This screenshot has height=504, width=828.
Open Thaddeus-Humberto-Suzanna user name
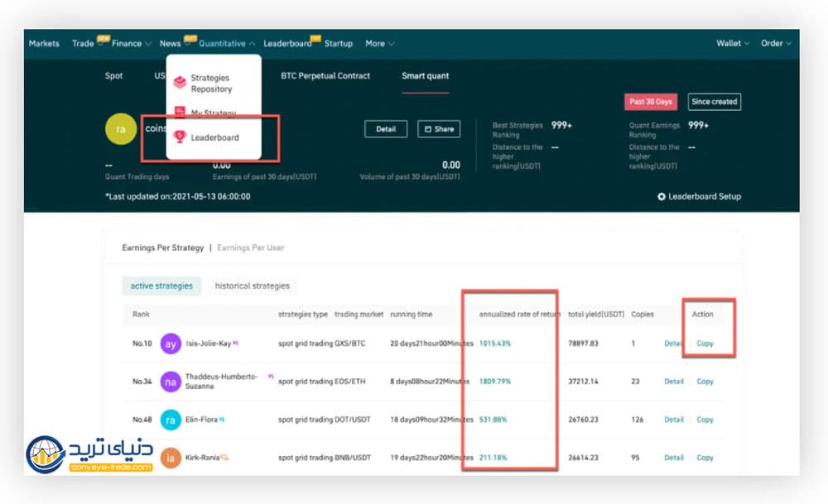(221, 381)
